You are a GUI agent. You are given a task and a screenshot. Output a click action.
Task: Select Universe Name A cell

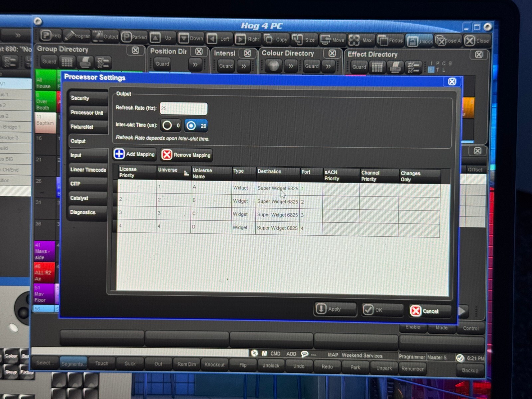point(211,187)
